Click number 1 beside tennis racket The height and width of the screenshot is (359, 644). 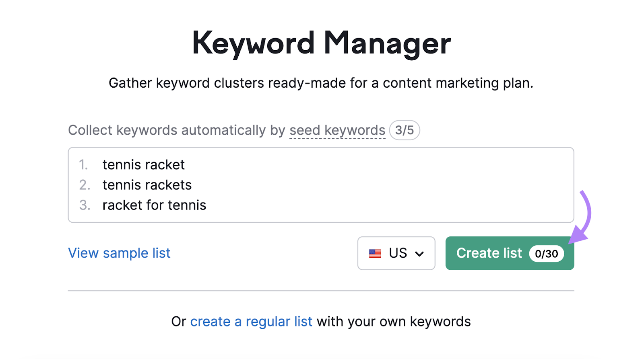pos(84,164)
